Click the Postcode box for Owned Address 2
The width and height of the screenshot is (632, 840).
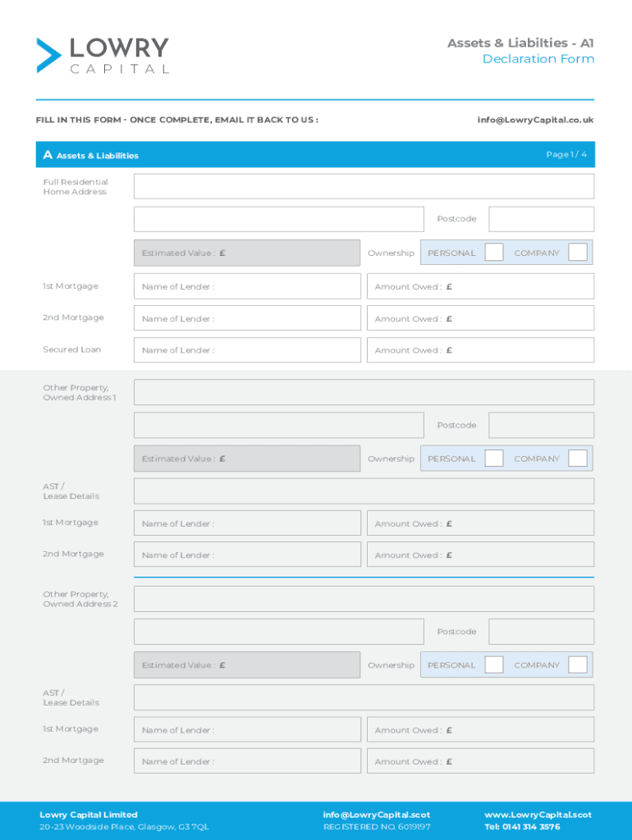(x=541, y=632)
